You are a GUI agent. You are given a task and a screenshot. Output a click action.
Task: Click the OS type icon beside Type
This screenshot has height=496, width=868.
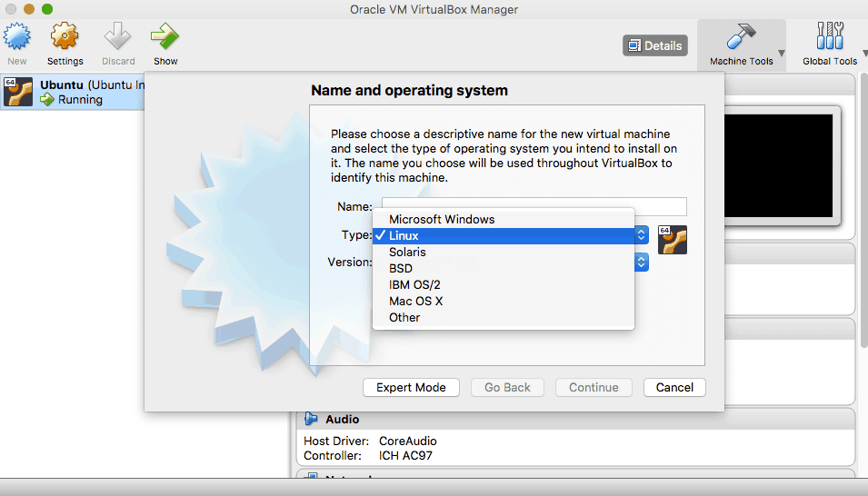pyautogui.click(x=673, y=240)
